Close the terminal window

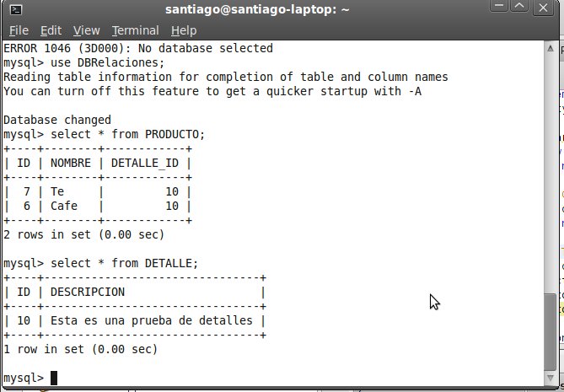tap(543, 8)
